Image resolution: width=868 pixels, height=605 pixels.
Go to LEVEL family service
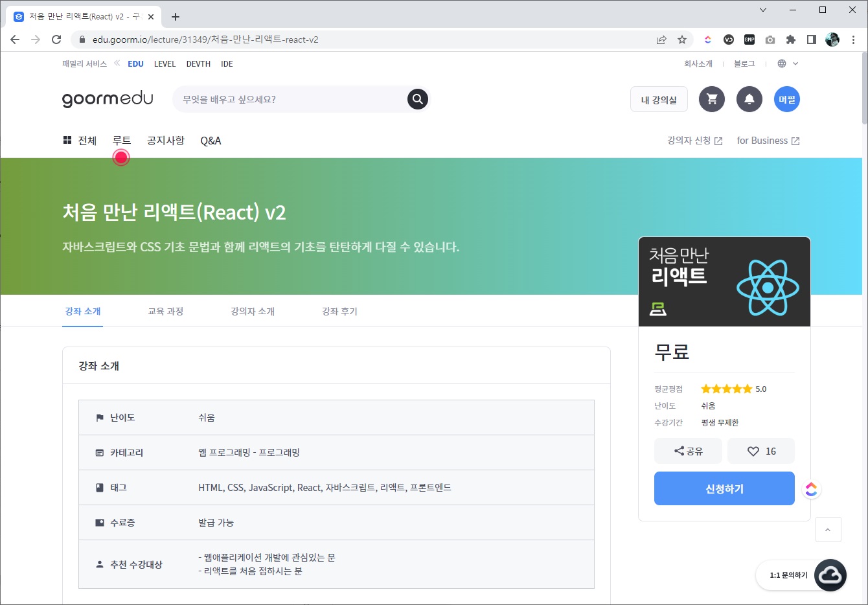pos(165,63)
